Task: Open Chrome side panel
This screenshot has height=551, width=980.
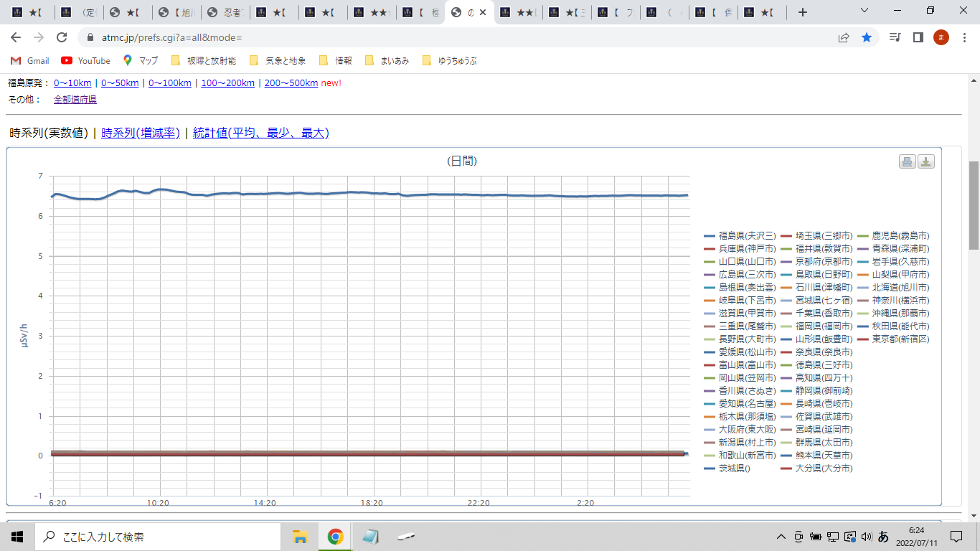Action: (x=918, y=37)
